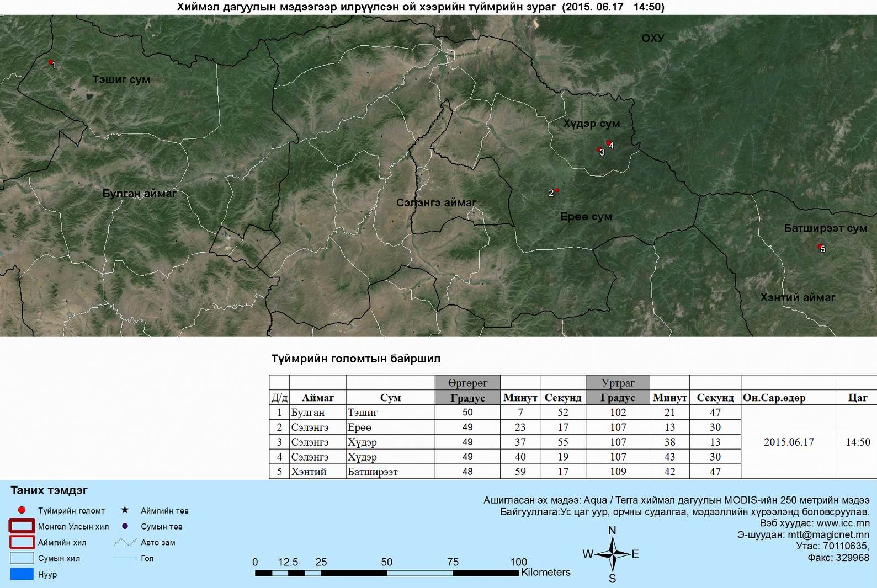Click the purple Сумын төв legend dot
This screenshot has height=588, width=877.
point(125,526)
